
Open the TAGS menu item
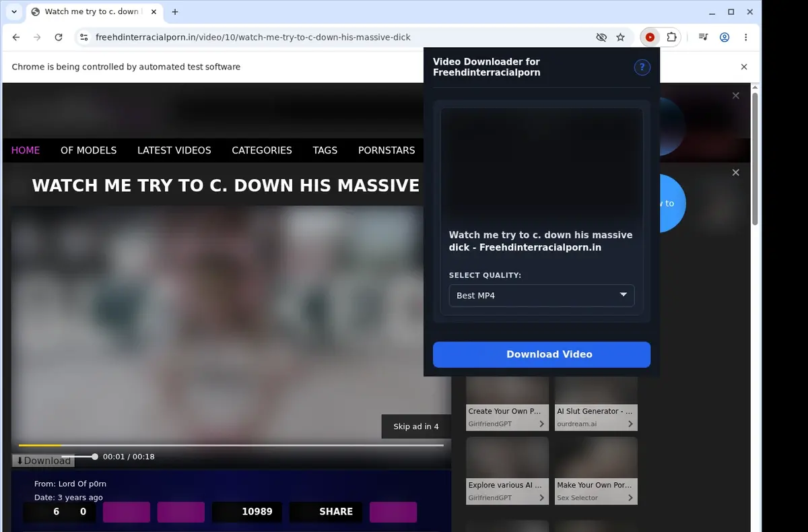coord(325,150)
